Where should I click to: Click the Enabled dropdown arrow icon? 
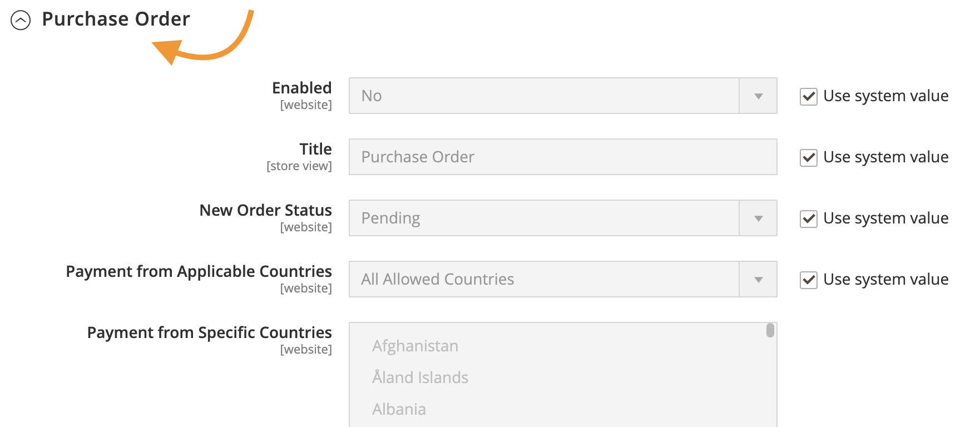click(x=758, y=96)
